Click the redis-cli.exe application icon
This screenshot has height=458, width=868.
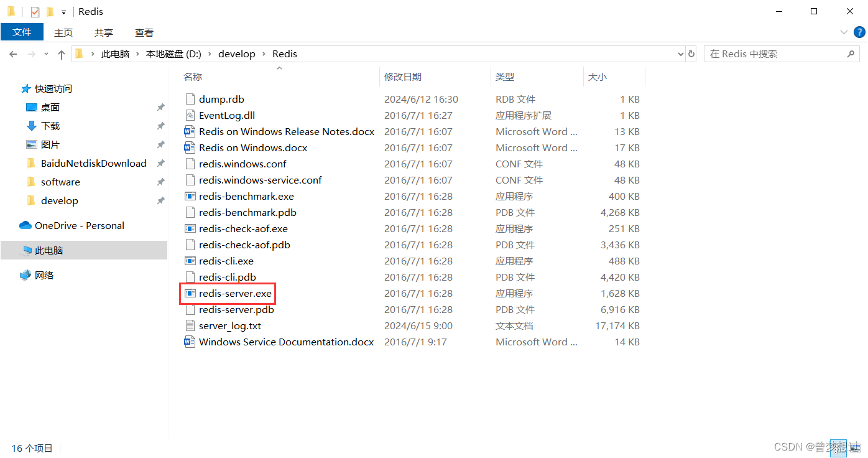[x=190, y=261]
